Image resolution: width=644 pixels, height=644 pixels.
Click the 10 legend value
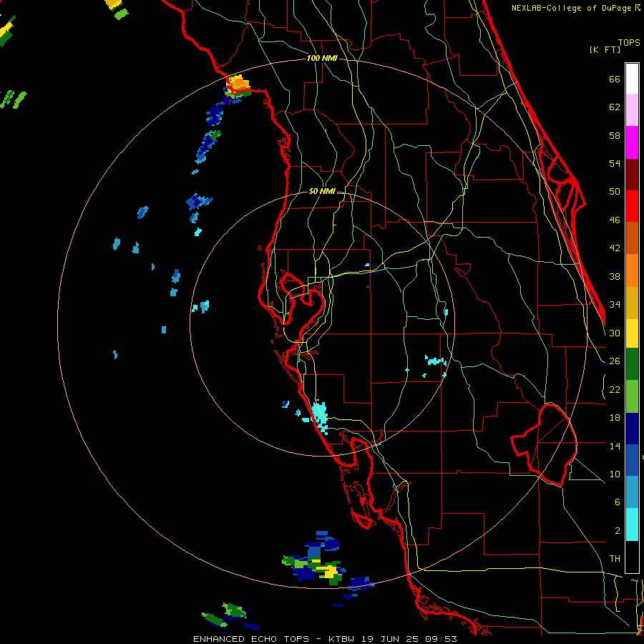615,474
